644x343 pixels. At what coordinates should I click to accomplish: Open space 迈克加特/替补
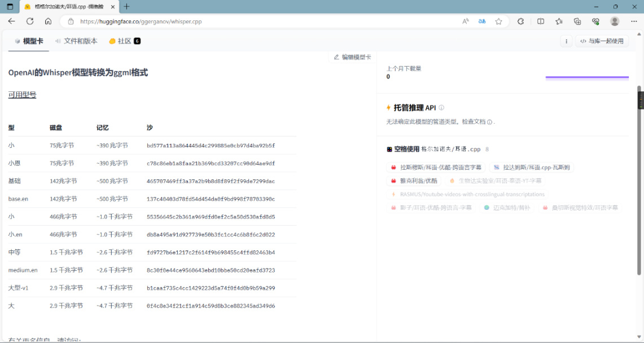tap(507, 208)
